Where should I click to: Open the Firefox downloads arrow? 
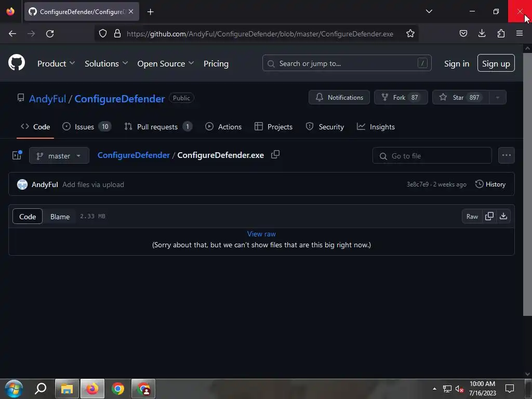click(x=482, y=33)
